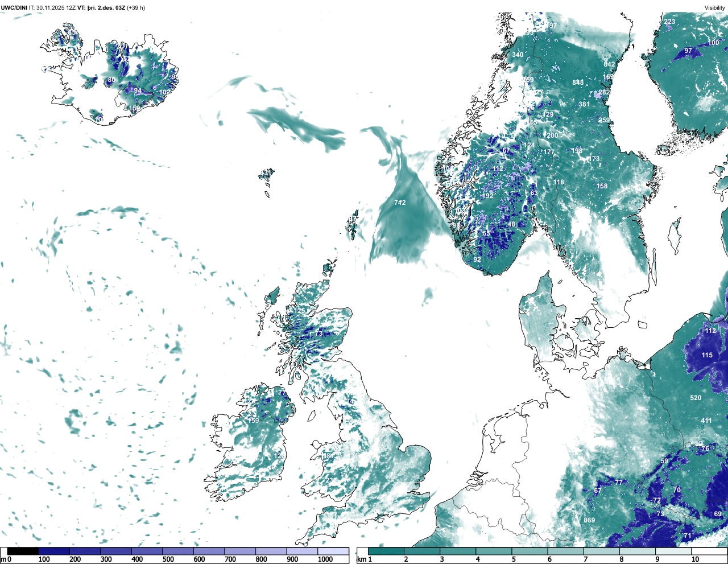Click the '869' value near the bottom edge
This screenshot has height=564, width=728.
[x=589, y=520]
